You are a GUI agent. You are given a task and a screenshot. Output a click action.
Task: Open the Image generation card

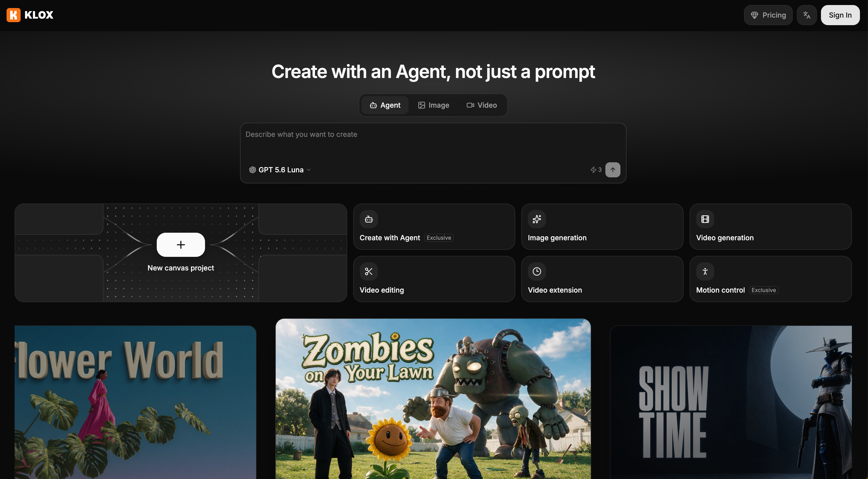(x=602, y=227)
